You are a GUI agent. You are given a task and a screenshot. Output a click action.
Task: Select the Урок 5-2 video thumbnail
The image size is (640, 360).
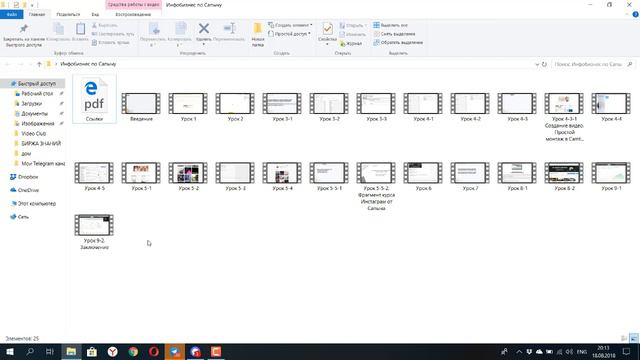point(188,173)
